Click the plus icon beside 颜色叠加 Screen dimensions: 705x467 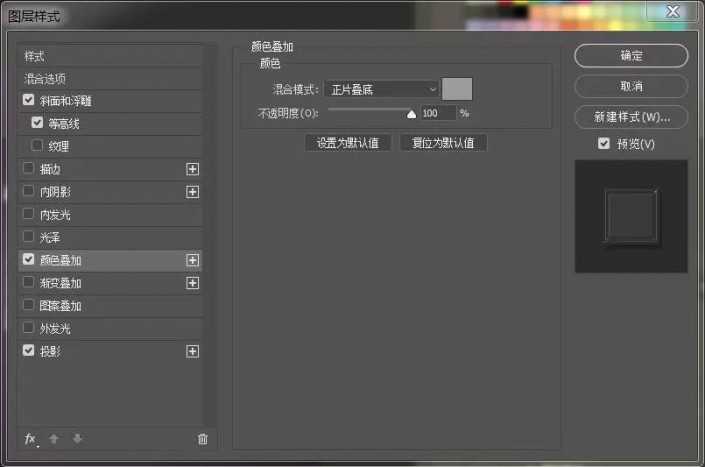coord(193,260)
